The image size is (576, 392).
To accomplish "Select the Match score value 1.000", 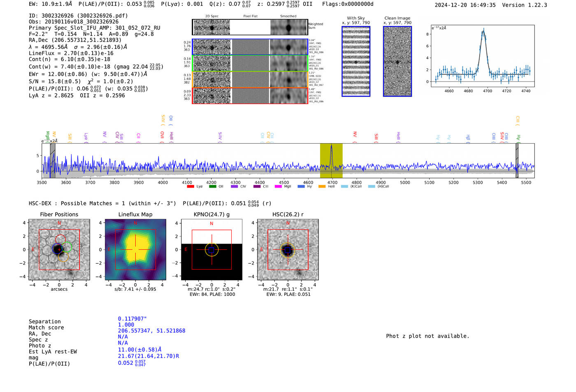I will coord(126,325).
